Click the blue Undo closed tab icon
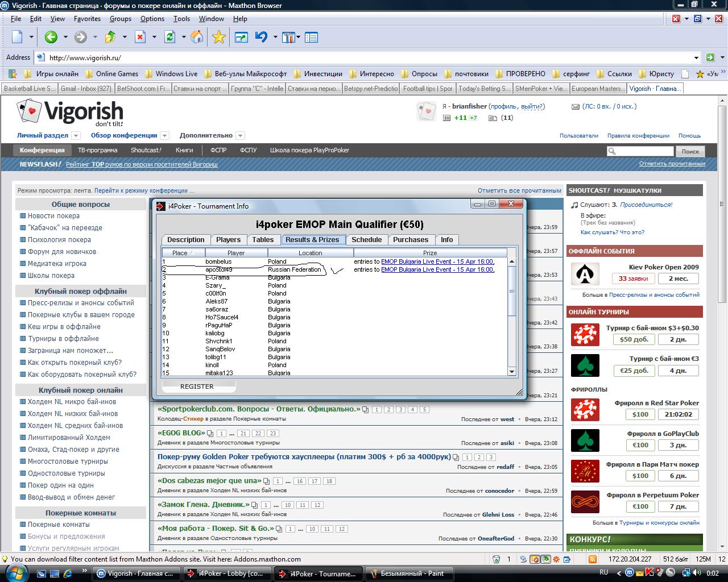Screen dimensions: 728x582 click(261, 38)
